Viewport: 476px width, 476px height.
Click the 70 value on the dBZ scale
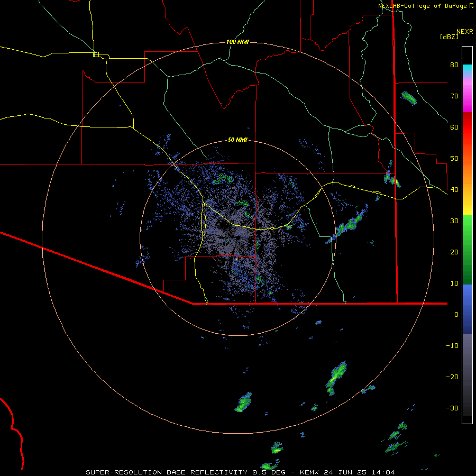(x=454, y=96)
